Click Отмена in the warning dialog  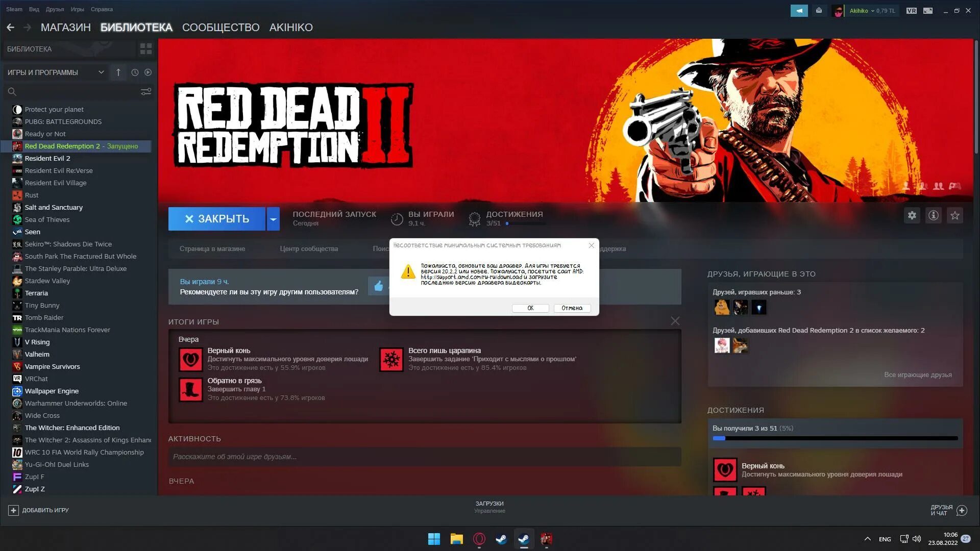click(x=572, y=308)
